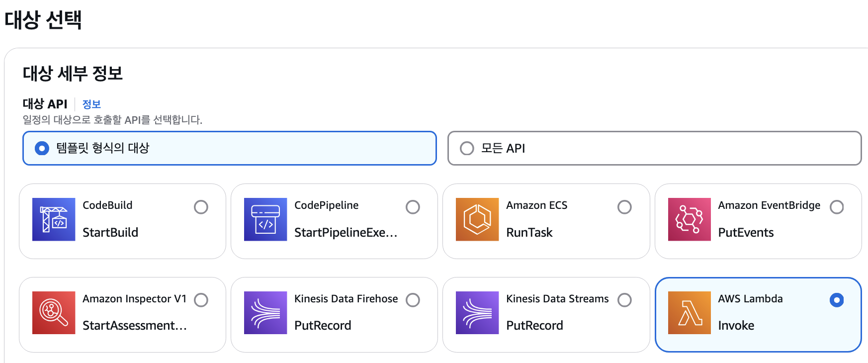Click the Amazon Inspector V1 magnifier icon

point(54,313)
